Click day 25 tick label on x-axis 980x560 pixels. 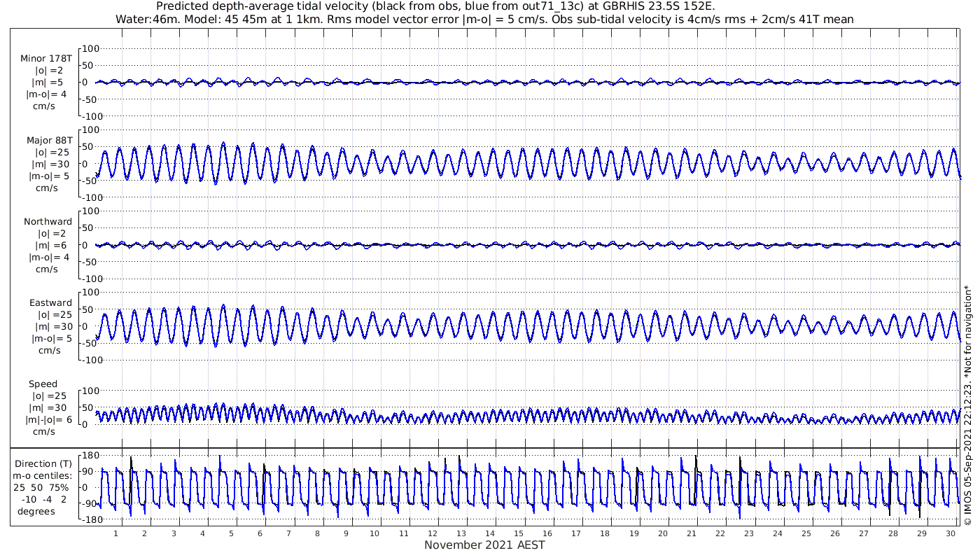coord(806,533)
